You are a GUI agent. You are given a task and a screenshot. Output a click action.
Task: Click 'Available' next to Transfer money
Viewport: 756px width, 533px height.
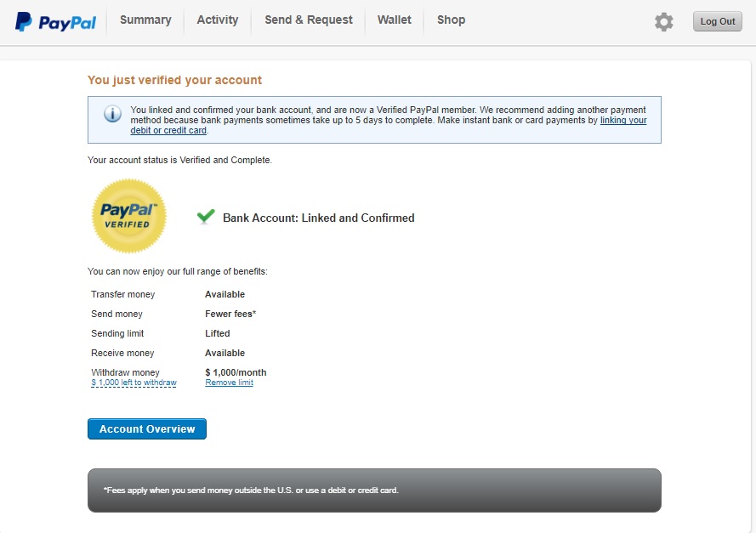[225, 294]
